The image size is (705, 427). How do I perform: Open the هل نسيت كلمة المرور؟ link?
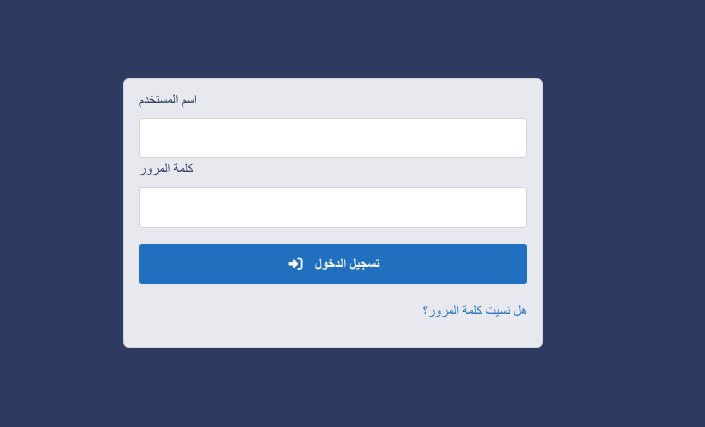tap(474, 311)
